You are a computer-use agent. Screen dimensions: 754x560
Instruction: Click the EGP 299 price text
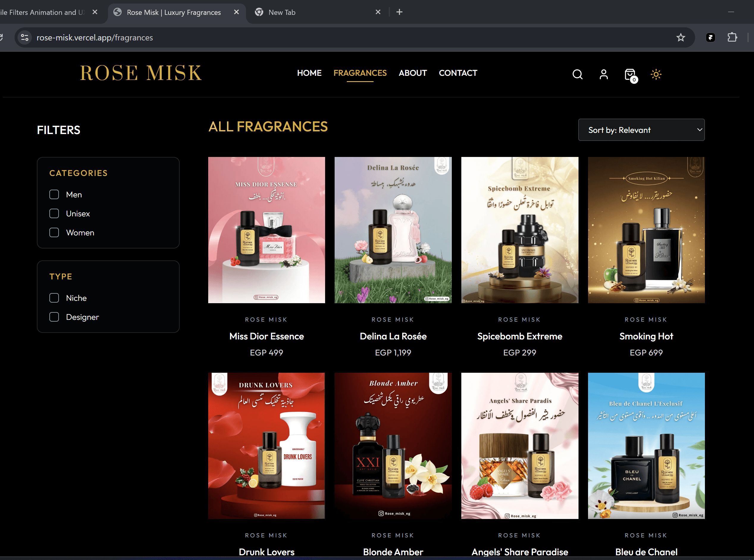coord(519,353)
